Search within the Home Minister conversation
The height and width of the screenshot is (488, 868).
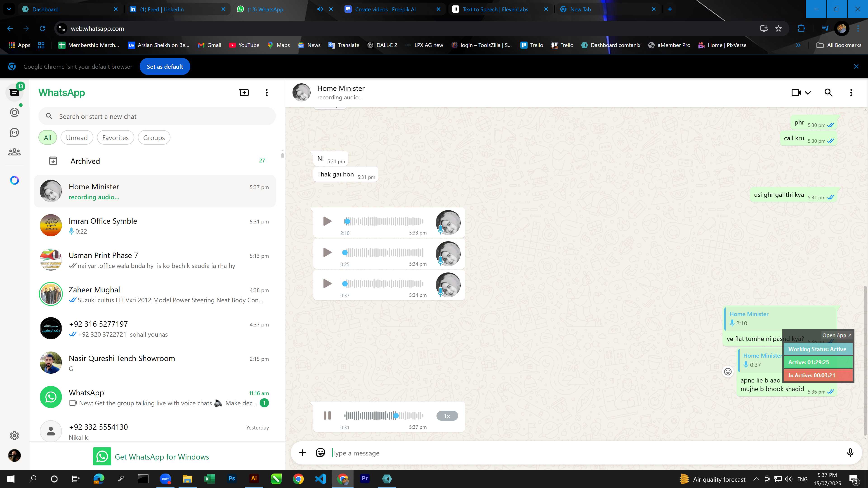[x=829, y=92]
